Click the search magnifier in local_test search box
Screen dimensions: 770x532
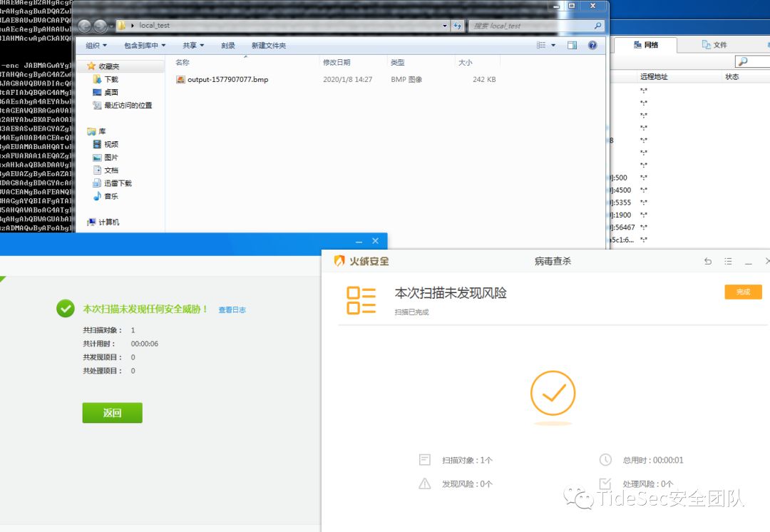coord(597,26)
